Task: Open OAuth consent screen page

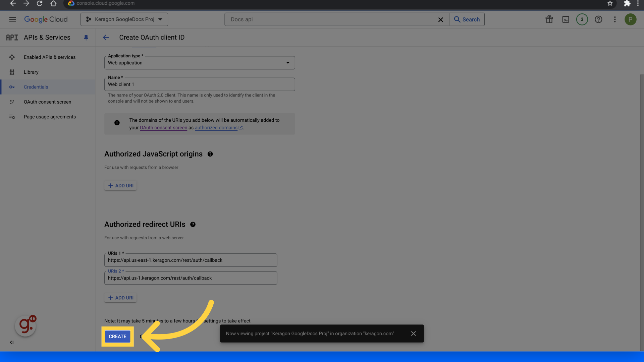Action: [x=47, y=102]
